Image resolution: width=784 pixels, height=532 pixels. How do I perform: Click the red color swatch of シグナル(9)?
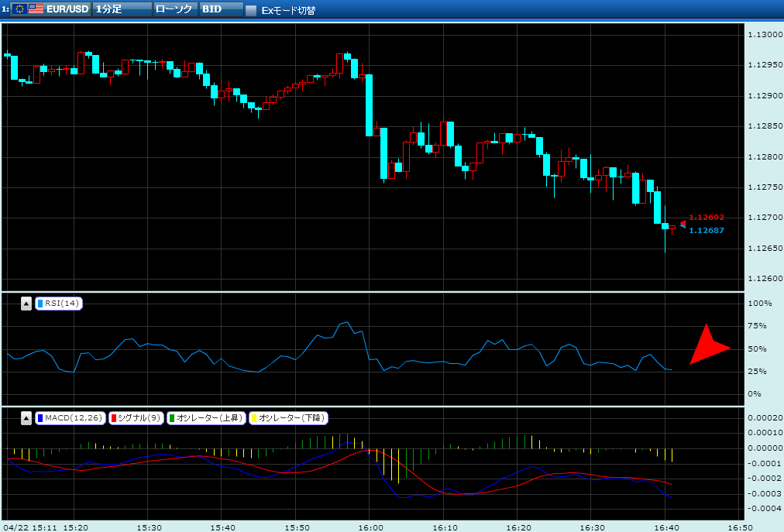[x=114, y=418]
